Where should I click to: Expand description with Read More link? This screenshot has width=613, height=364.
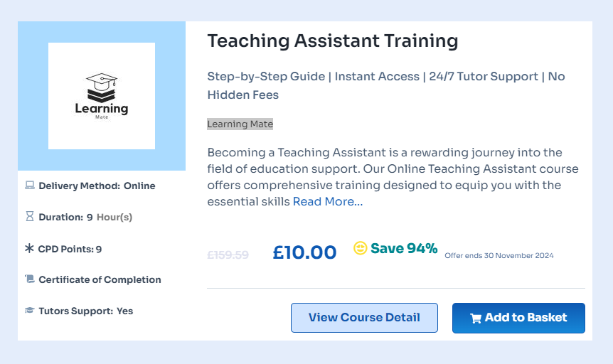click(x=328, y=201)
